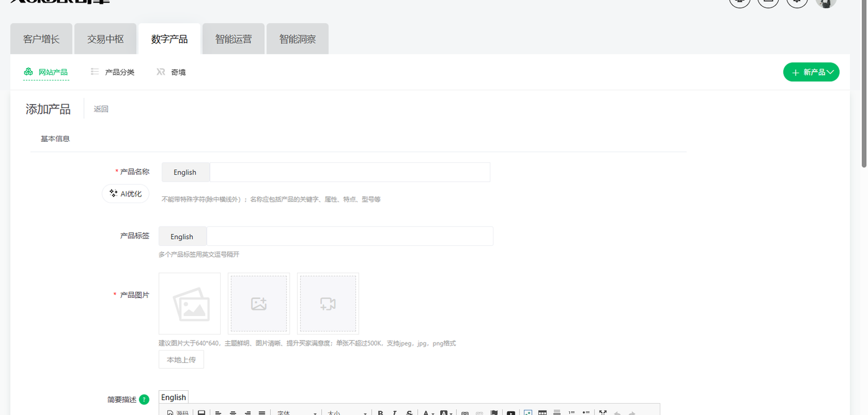Open the 客户增长 tab
The height and width of the screenshot is (415, 868).
pos(42,39)
